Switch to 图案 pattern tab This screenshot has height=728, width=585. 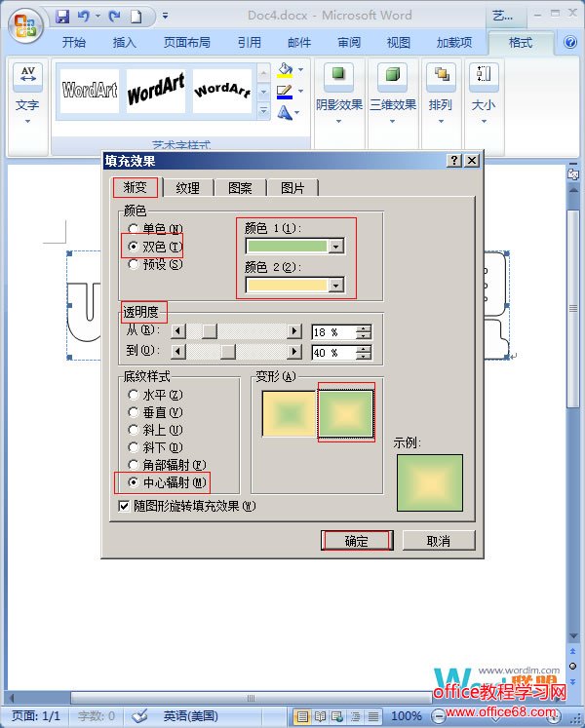[x=240, y=187]
